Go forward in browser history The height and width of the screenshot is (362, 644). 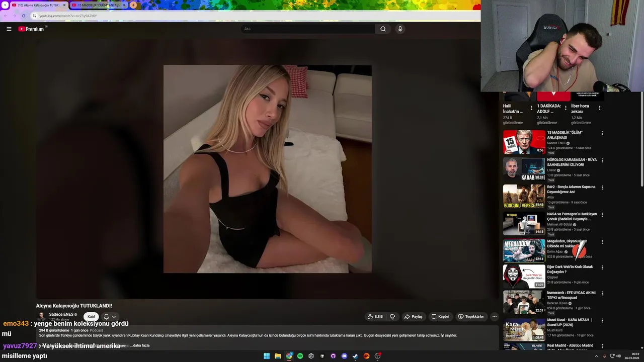(x=15, y=16)
